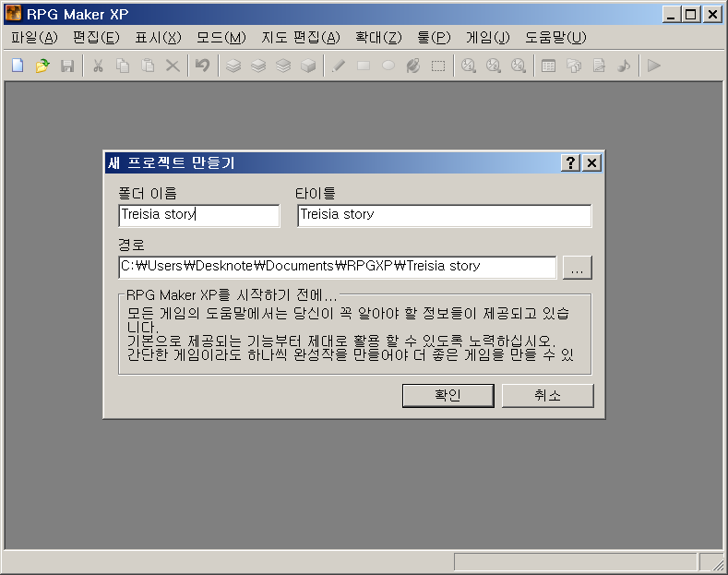Select the dashed Selection tool
The image size is (728, 575).
coord(438,66)
